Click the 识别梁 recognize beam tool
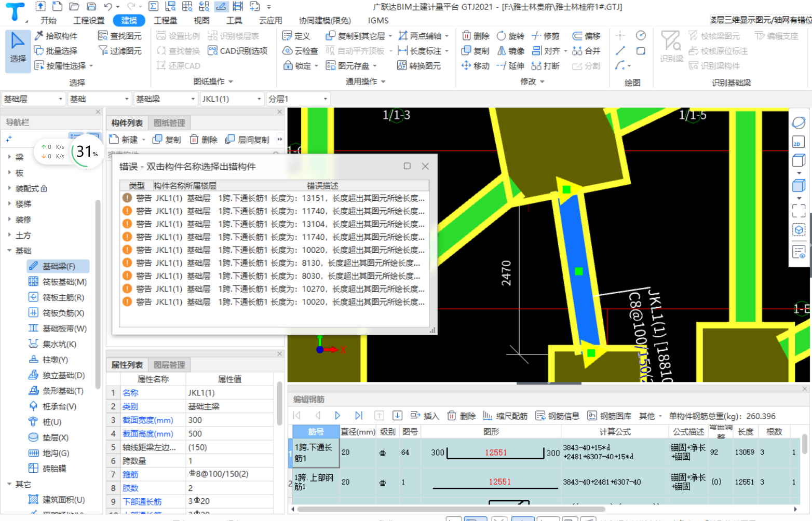812x521 pixels. 671,47
